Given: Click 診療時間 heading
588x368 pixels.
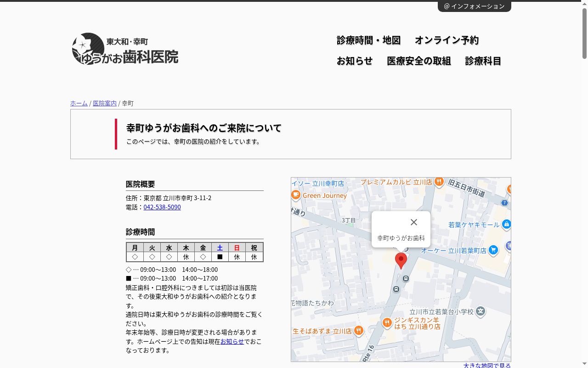Looking at the screenshot, I should coord(141,232).
